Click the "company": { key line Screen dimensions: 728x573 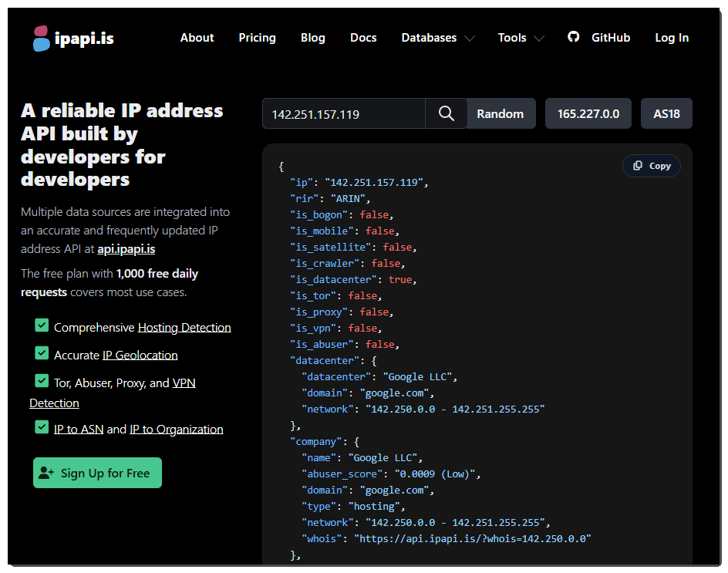pos(325,442)
